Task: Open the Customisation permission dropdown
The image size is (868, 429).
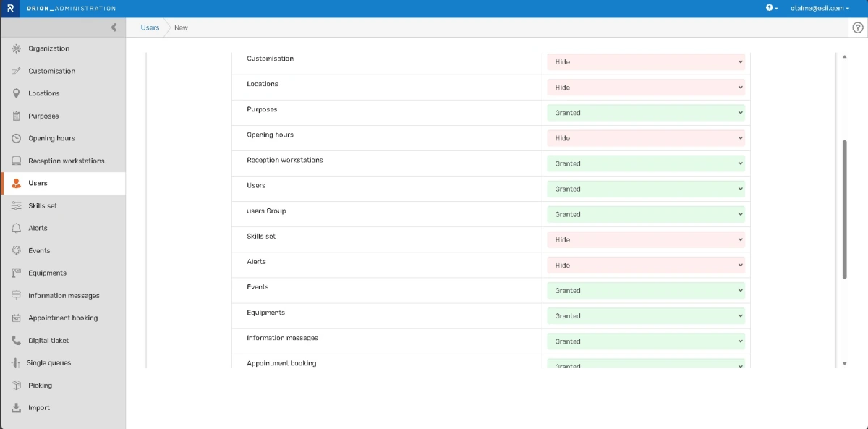Action: [x=645, y=62]
